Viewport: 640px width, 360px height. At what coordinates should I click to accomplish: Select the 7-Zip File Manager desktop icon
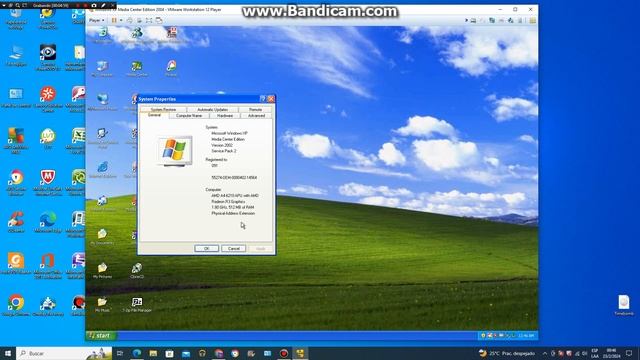(137, 304)
